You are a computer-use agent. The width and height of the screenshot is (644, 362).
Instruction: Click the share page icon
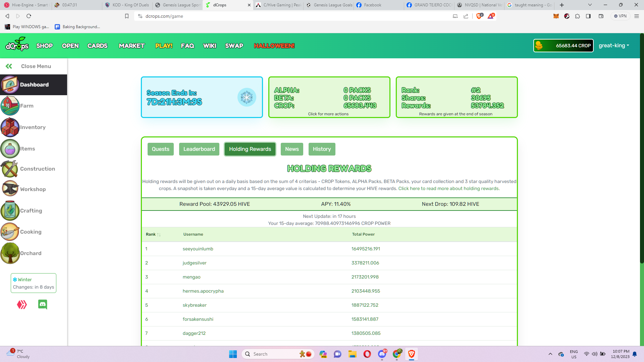coord(466,16)
